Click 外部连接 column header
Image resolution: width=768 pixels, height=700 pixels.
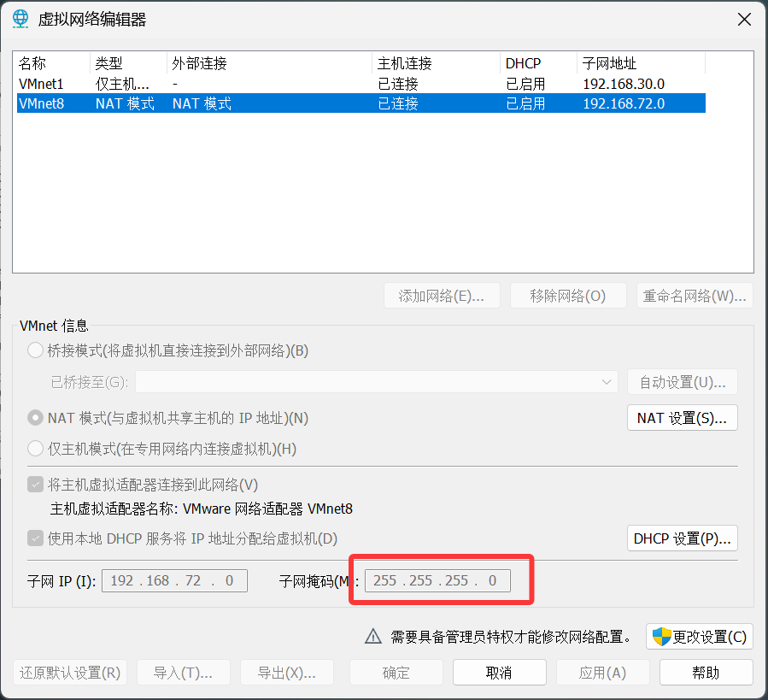(x=269, y=63)
